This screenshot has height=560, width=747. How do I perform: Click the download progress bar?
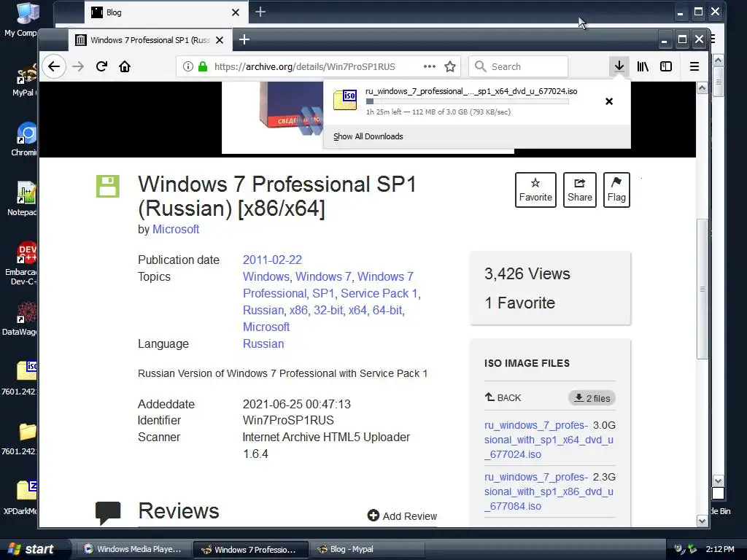point(467,101)
